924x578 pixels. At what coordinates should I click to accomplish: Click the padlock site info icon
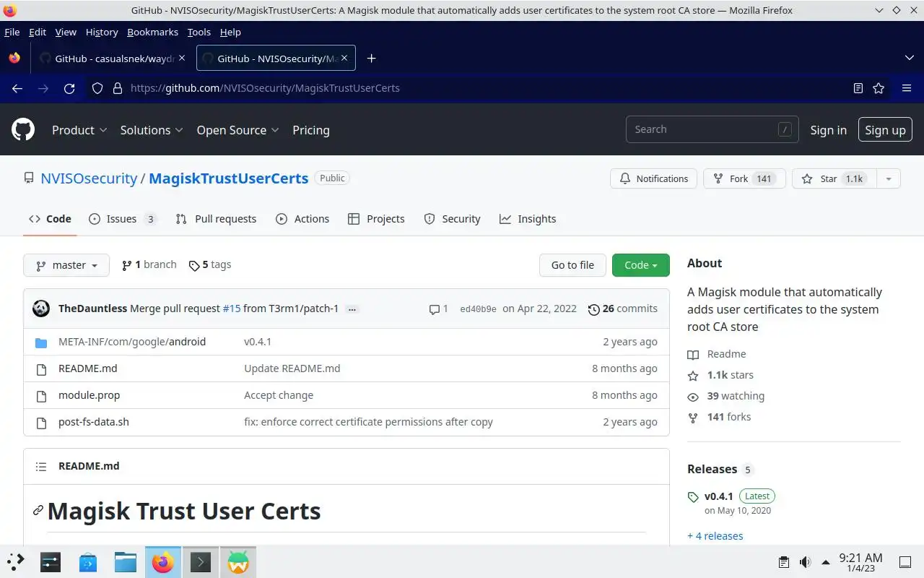tap(118, 88)
